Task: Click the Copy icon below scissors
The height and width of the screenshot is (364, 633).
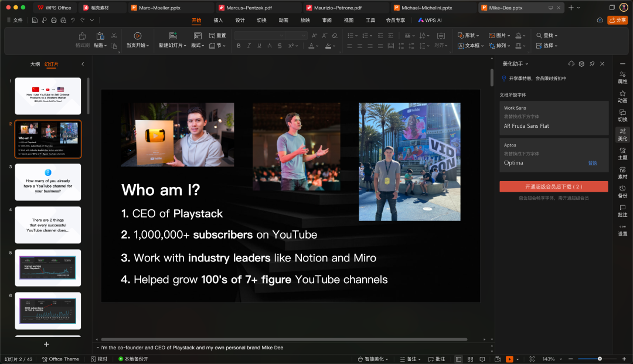Action: coord(114,46)
